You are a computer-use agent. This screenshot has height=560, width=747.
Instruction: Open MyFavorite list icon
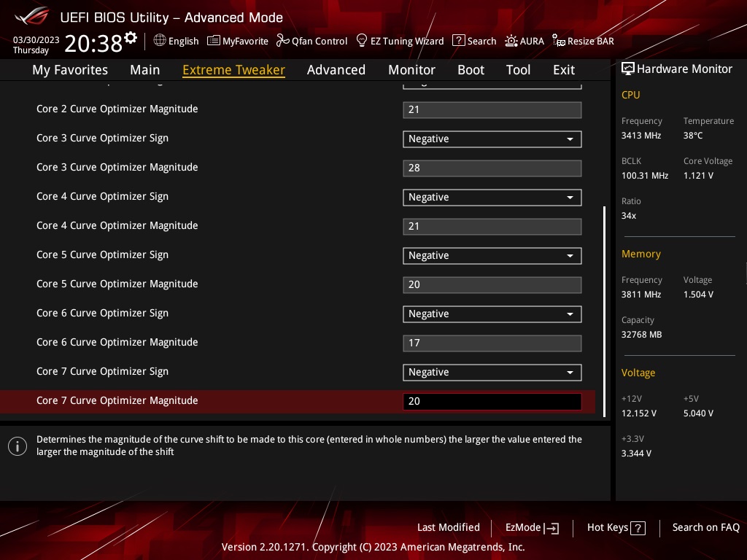[x=214, y=41]
